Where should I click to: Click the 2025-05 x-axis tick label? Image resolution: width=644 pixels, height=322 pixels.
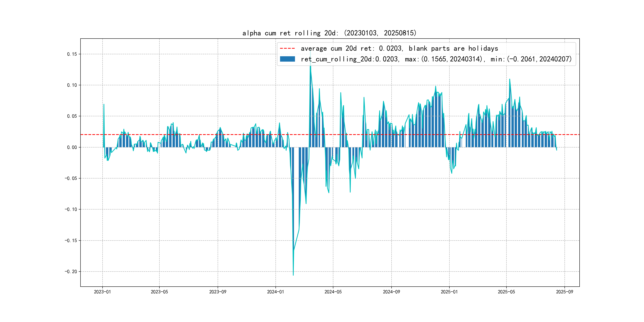[506, 292]
